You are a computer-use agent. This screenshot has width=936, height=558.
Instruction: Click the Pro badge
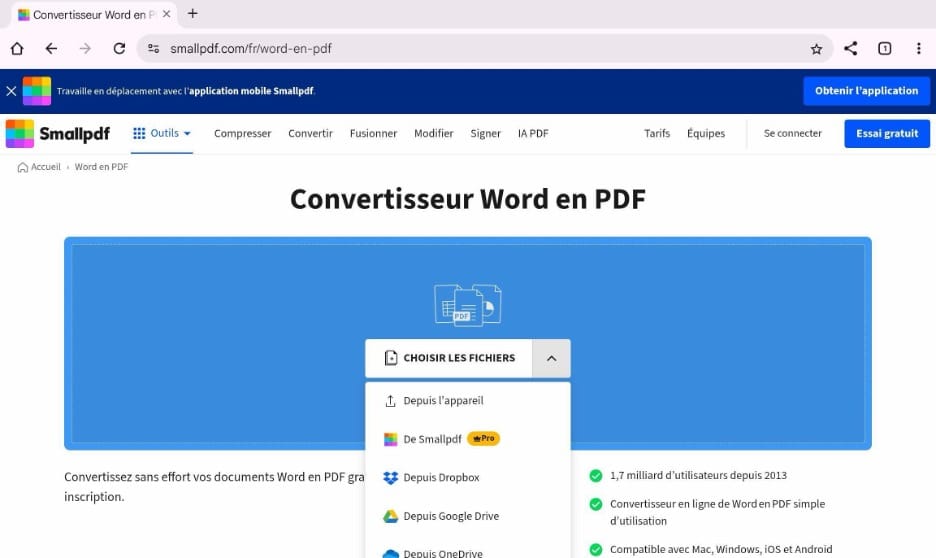point(484,439)
